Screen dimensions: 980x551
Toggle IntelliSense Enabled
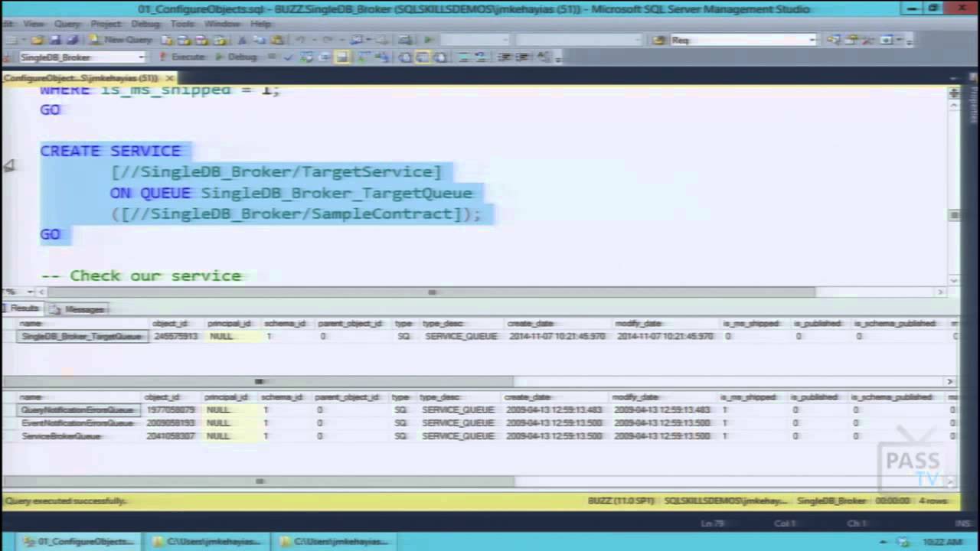(x=341, y=57)
